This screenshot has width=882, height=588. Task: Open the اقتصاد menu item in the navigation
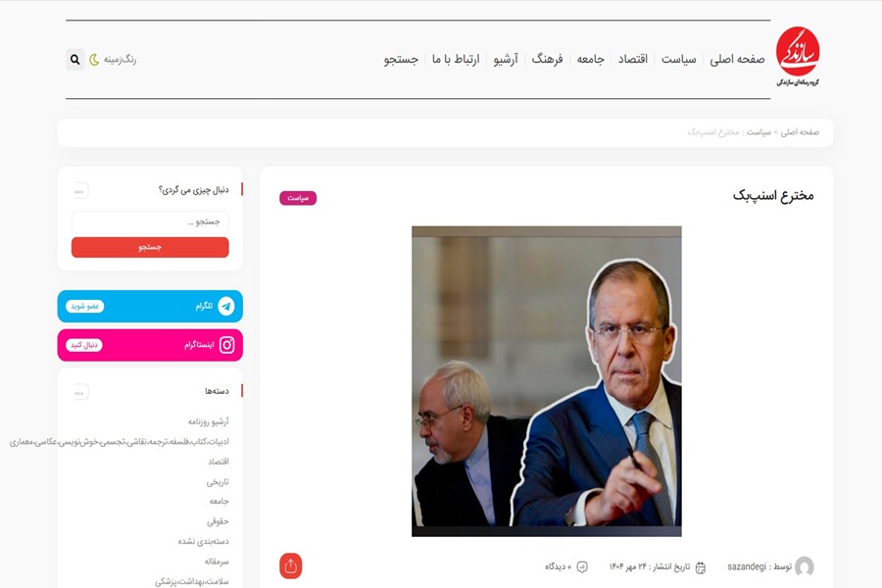tap(633, 59)
